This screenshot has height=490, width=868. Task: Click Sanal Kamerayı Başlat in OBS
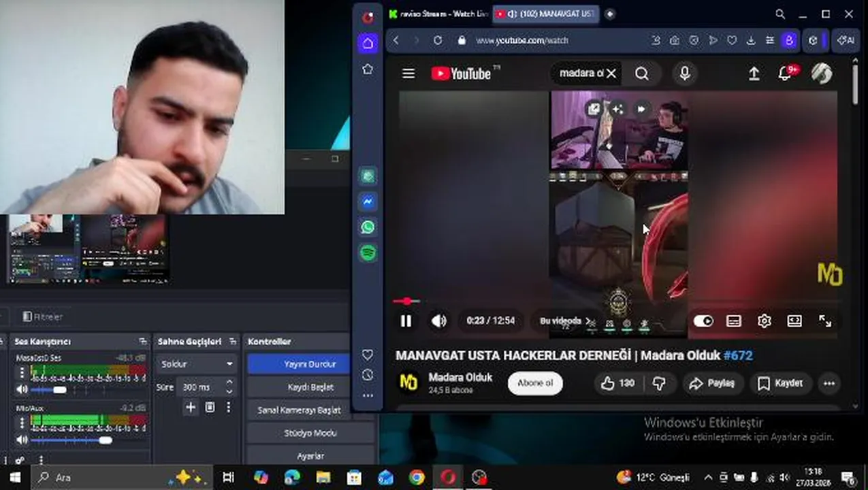[300, 410]
